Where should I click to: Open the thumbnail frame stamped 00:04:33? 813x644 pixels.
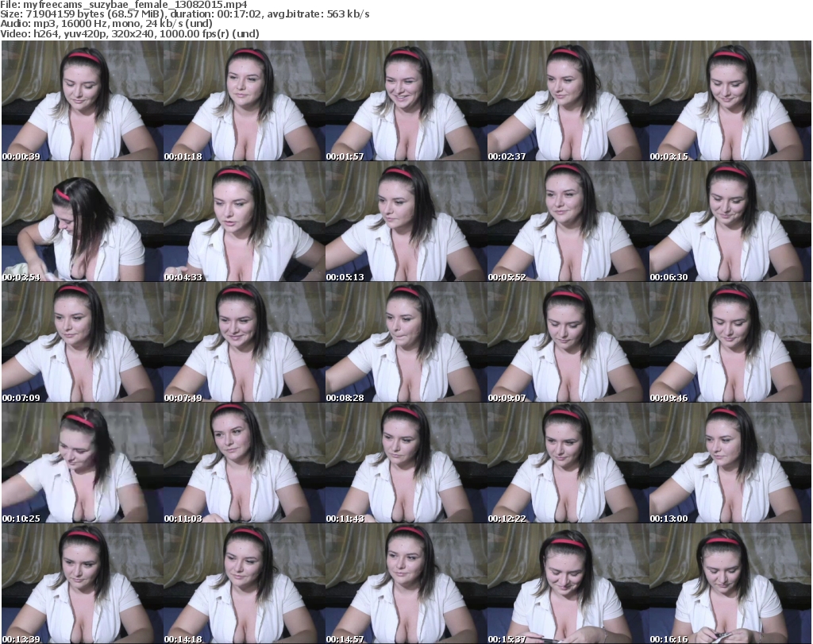245,222
